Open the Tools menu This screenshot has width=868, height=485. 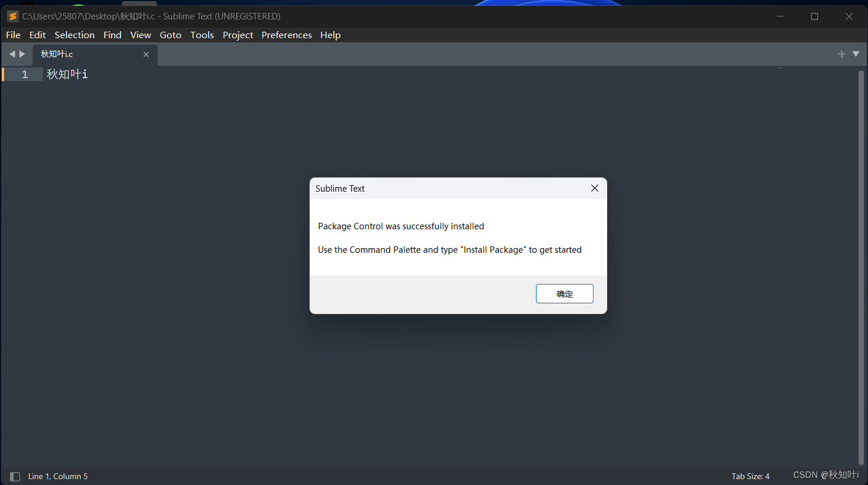[202, 35]
